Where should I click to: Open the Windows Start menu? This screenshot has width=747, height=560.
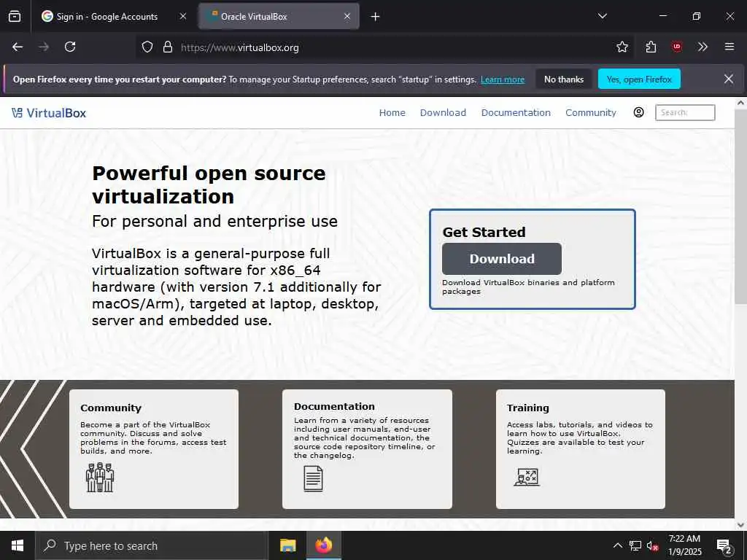click(x=18, y=545)
